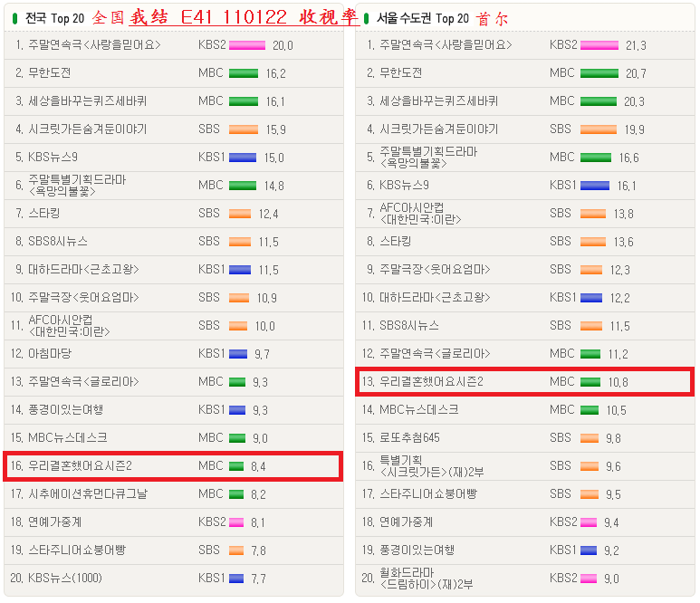Select the rating value 14.8
Screen dimensions: 700x603
[x=274, y=187]
